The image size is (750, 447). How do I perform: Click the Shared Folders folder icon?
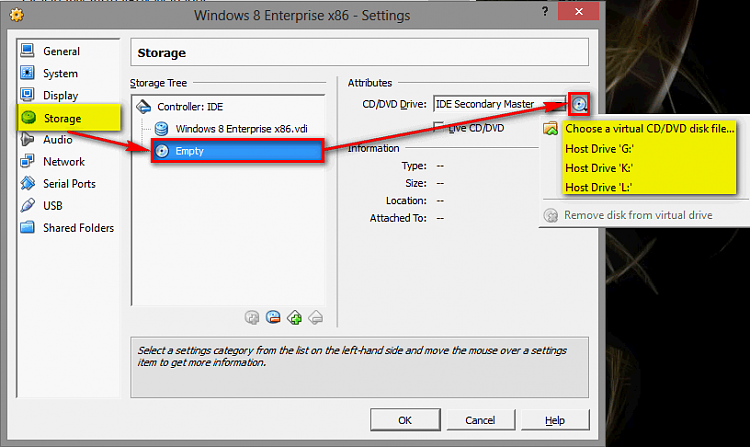27,227
